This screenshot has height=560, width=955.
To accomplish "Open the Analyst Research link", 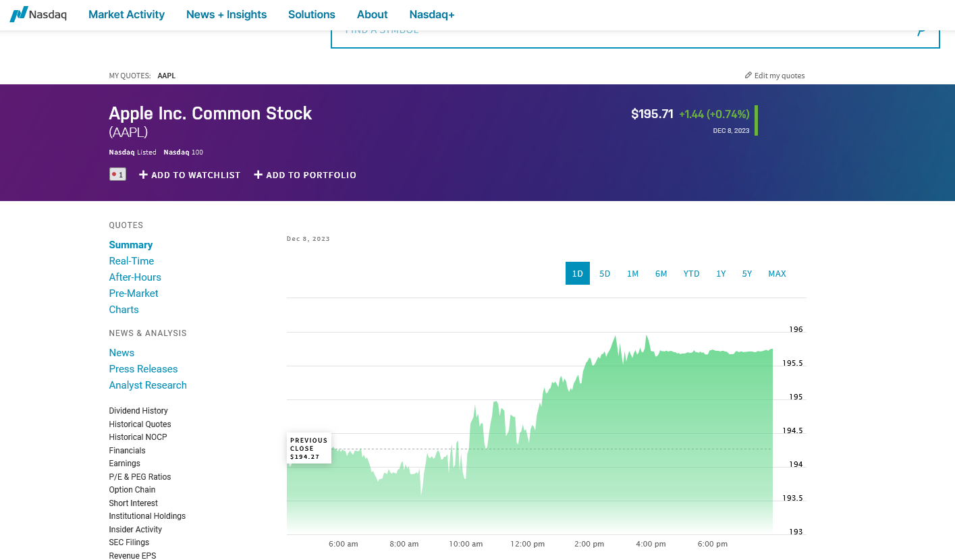I will pyautogui.click(x=148, y=385).
